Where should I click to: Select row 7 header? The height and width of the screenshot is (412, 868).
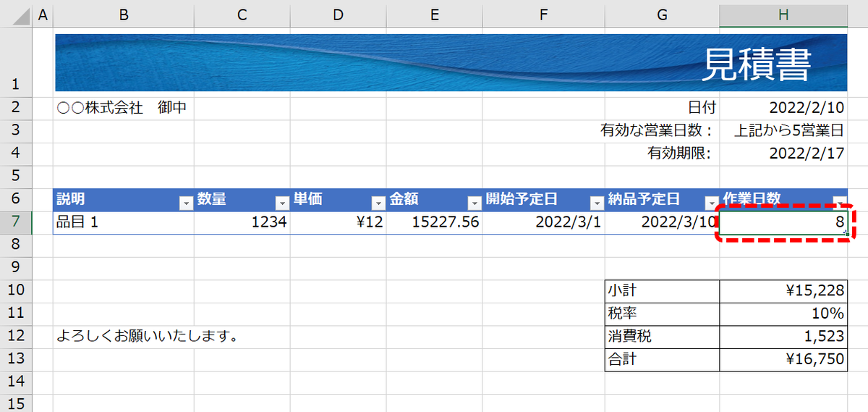coord(16,222)
